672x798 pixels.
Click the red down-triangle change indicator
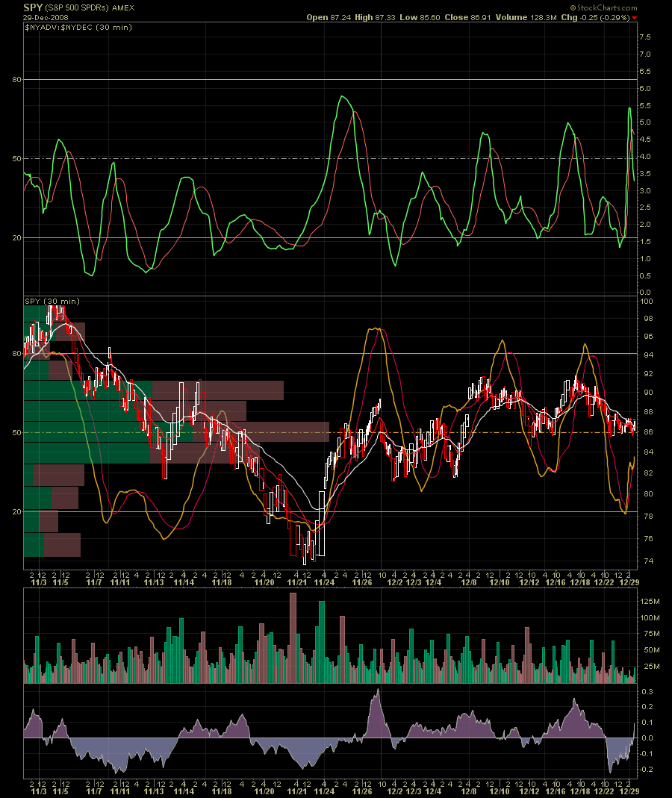click(635, 19)
